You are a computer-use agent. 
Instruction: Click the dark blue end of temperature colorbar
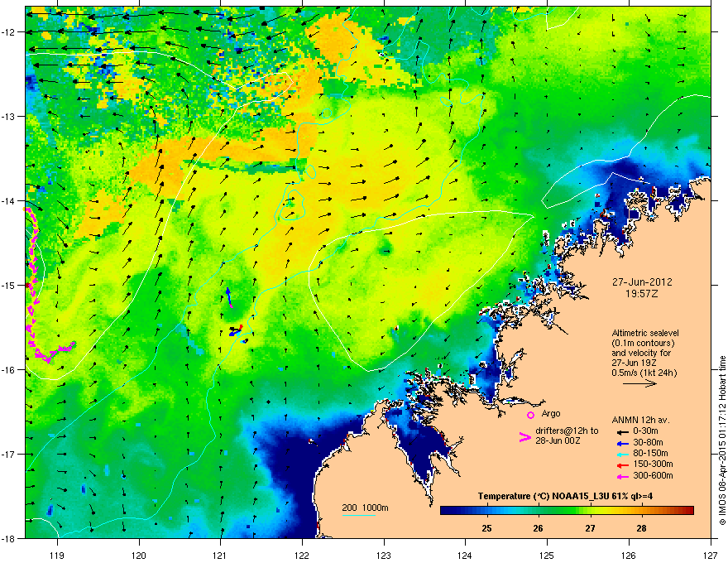446,511
